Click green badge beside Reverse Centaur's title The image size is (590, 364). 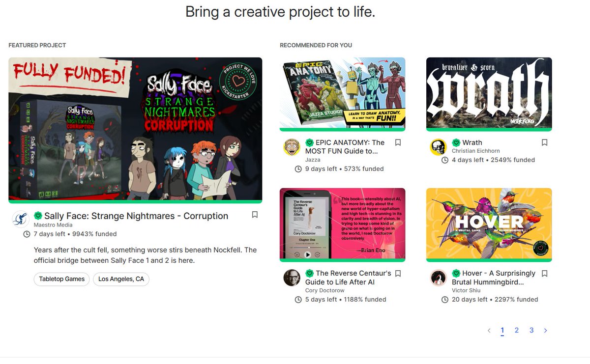tap(309, 273)
